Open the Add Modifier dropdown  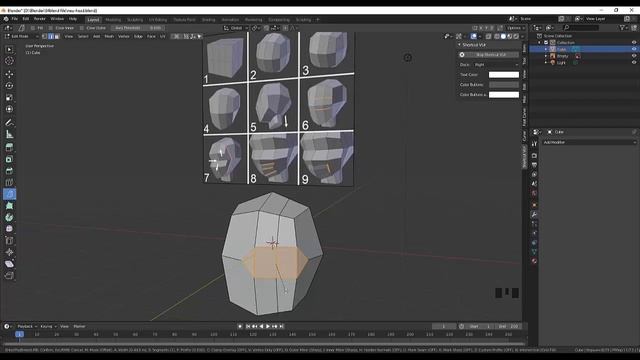(x=589, y=142)
